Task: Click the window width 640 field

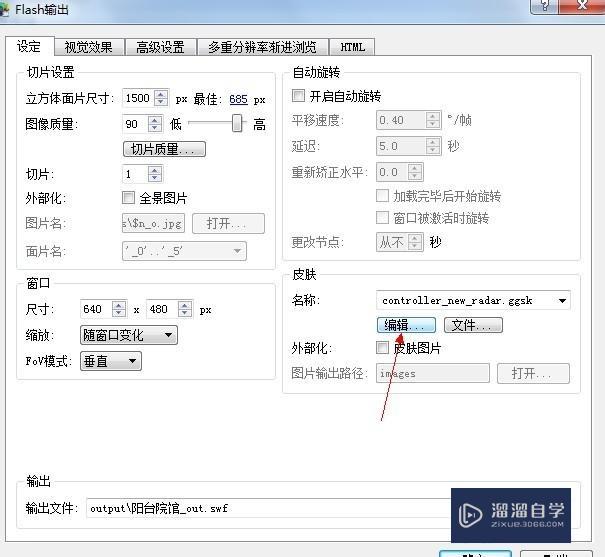Action: coord(96,309)
